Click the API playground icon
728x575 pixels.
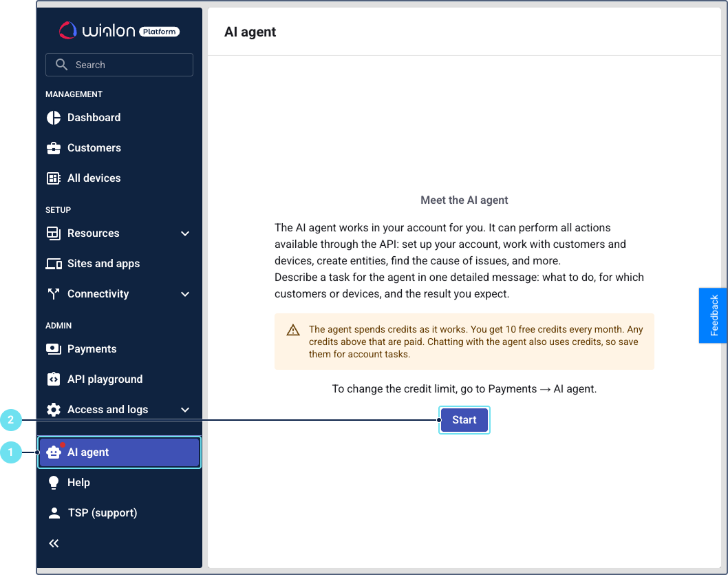(54, 379)
